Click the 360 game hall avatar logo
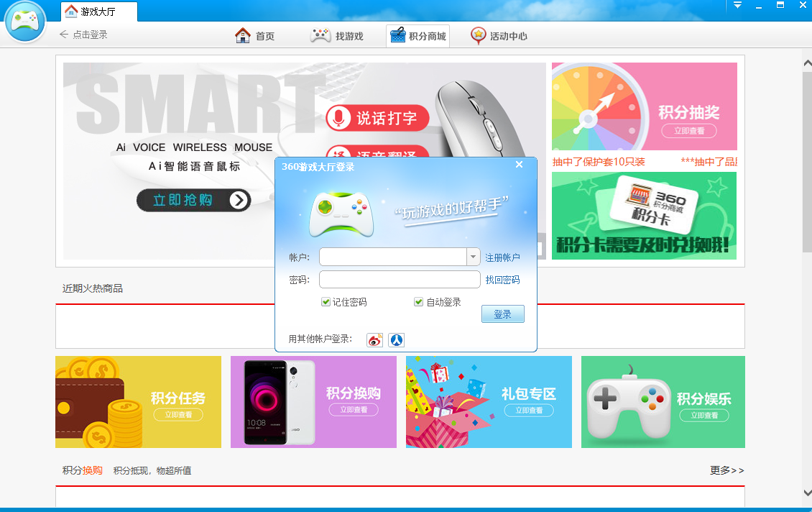 [x=25, y=22]
